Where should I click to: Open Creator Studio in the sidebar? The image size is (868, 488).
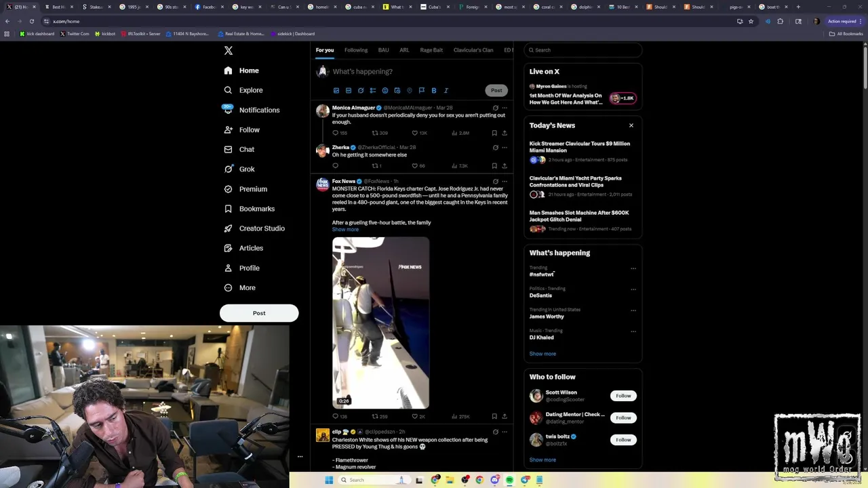(254, 228)
